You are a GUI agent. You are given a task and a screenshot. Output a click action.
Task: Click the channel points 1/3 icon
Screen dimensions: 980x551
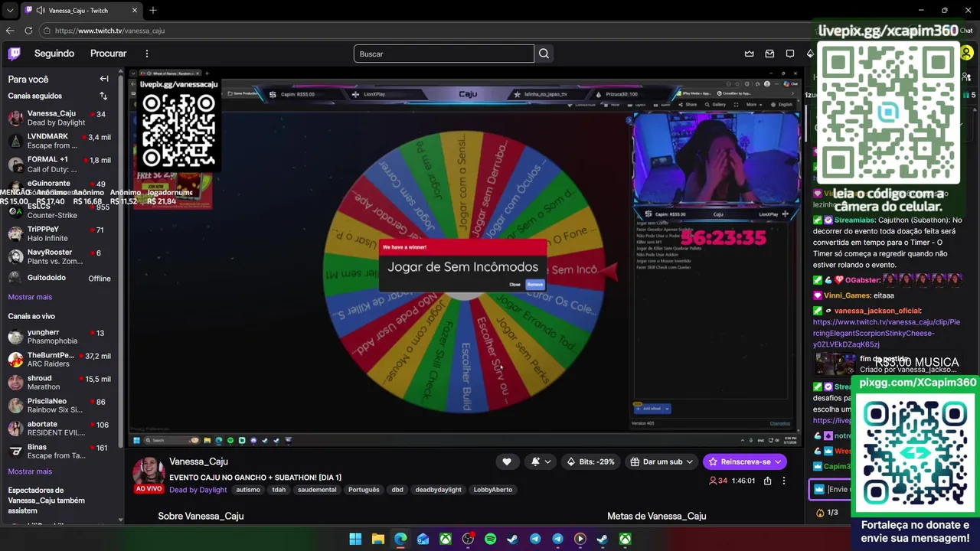coord(827,513)
